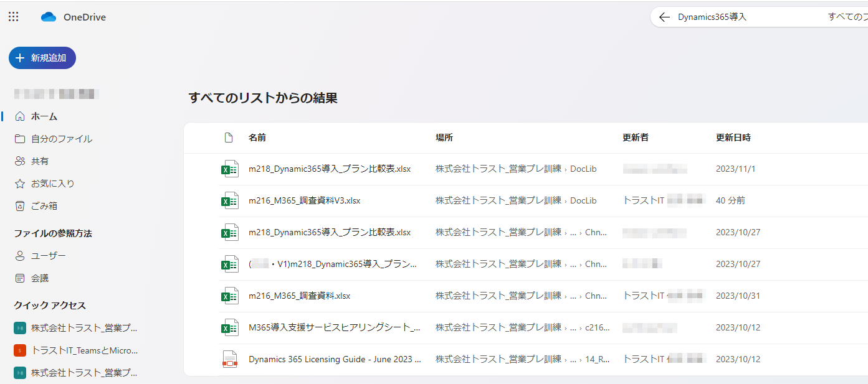Viewport: 868px width, 384px height.
Task: Browse files by 会議
Action: click(x=40, y=278)
